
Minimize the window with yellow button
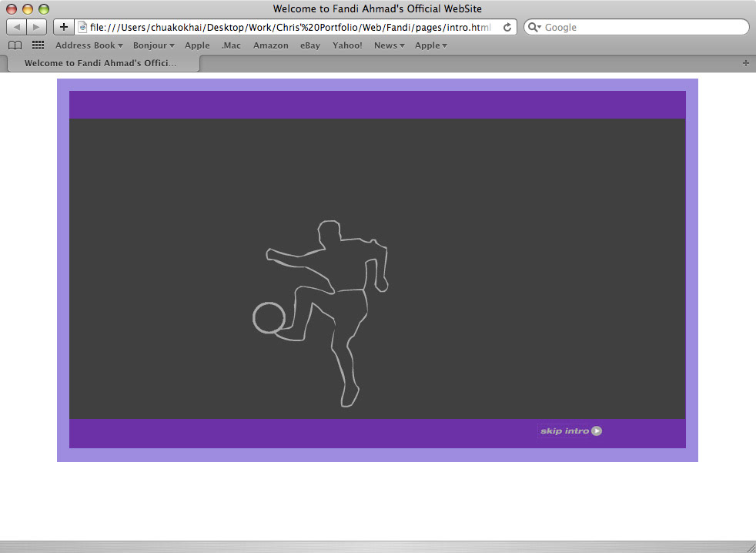(x=28, y=8)
